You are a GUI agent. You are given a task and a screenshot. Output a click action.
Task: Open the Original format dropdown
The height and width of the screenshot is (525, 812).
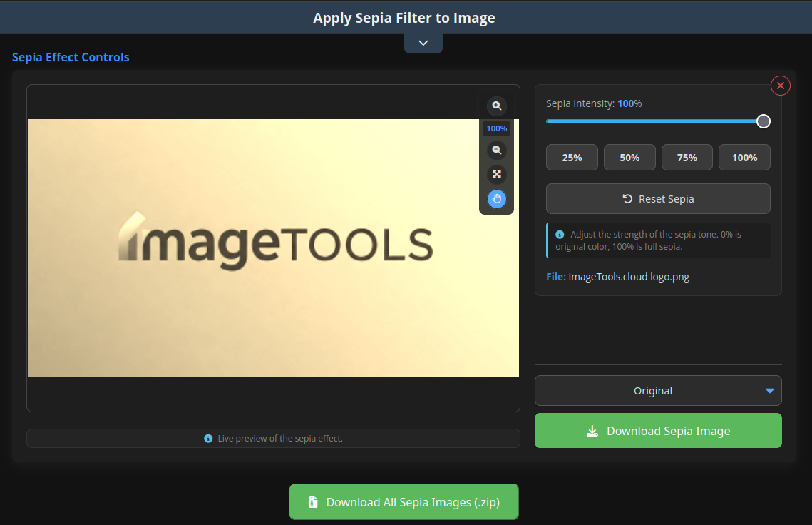point(658,391)
